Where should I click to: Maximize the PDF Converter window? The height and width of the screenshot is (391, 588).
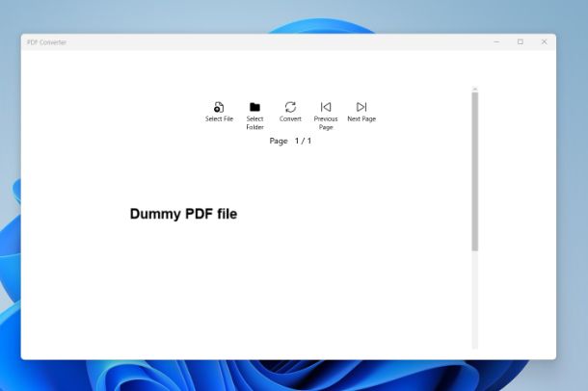(x=521, y=42)
